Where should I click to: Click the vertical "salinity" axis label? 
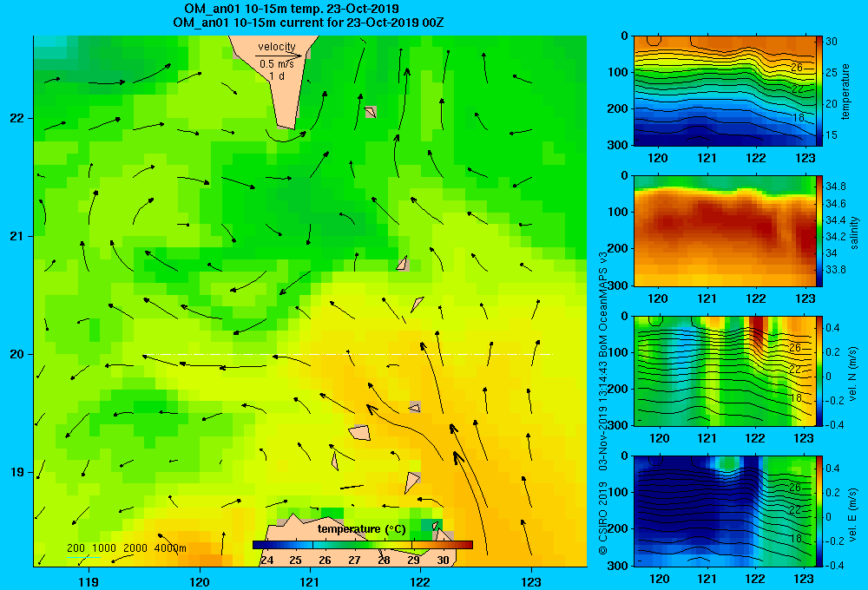click(855, 233)
